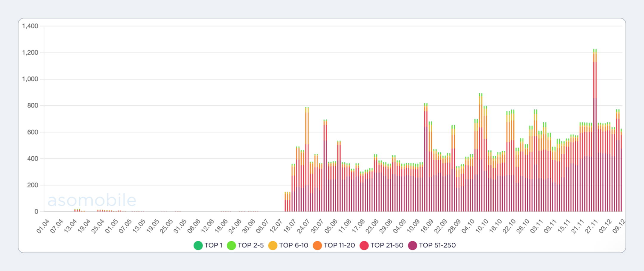Click the 13.04 date label
This screenshot has height=271, width=644.
(70, 226)
